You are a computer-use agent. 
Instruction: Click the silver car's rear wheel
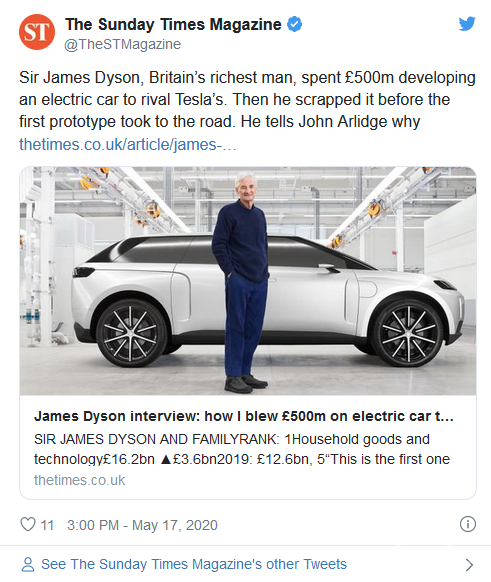point(131,333)
